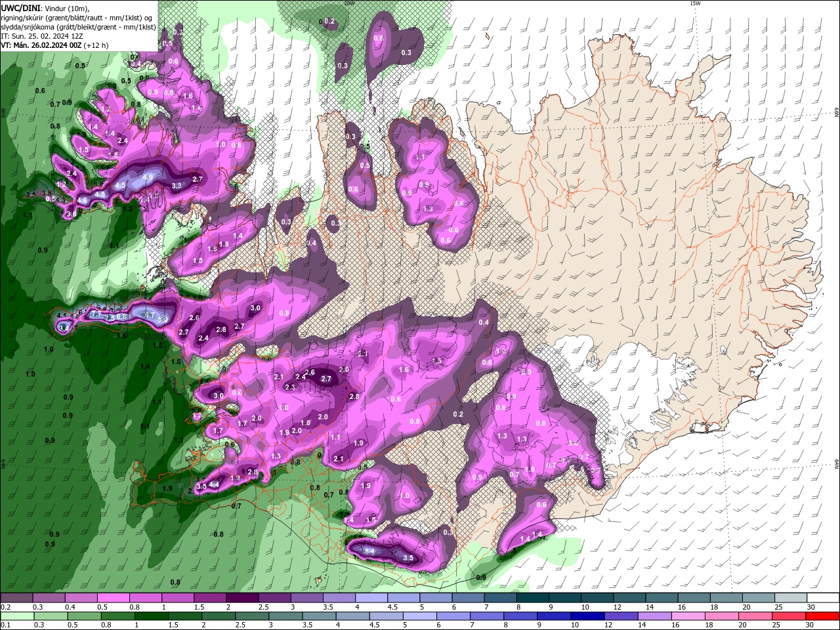Click the violet-blue 12–14 rain legend swatch
The width and height of the screenshot is (840, 630).
(x=621, y=616)
